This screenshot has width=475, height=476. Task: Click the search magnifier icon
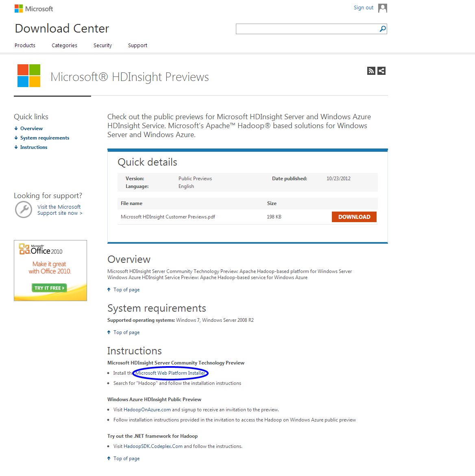click(383, 29)
